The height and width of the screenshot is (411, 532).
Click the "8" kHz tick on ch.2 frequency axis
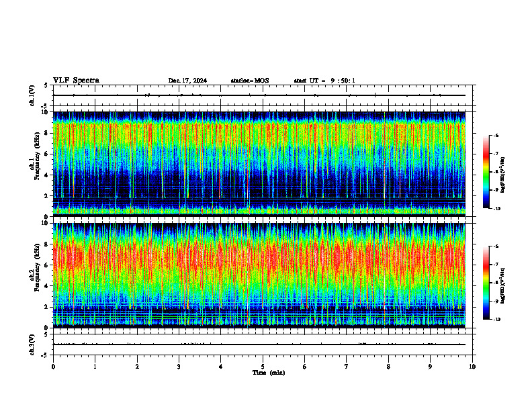(x=47, y=244)
